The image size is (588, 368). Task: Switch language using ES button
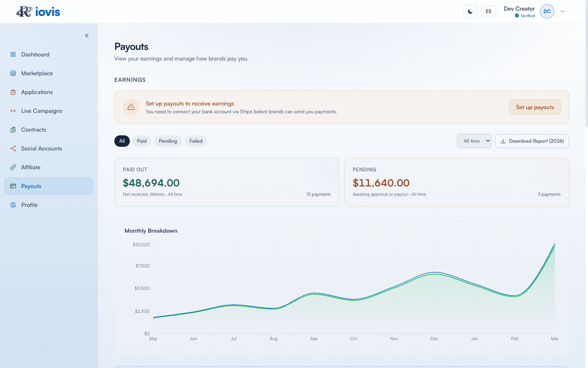tap(489, 11)
